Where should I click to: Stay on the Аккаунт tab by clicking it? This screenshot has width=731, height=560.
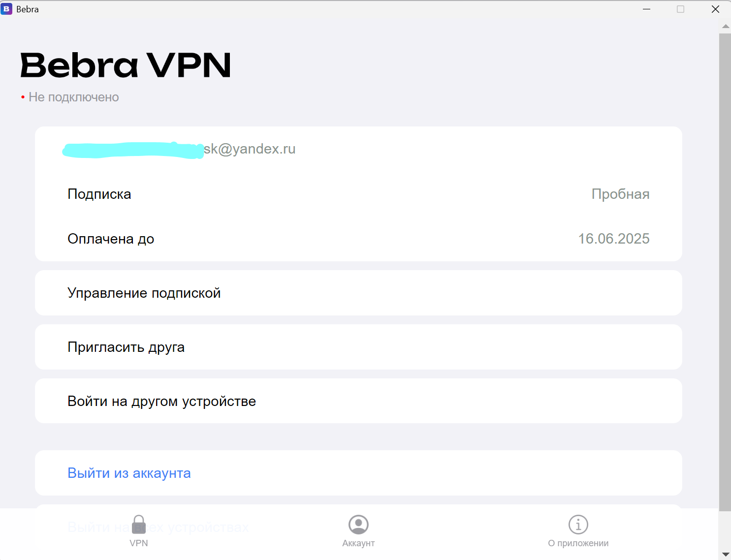pos(358,533)
